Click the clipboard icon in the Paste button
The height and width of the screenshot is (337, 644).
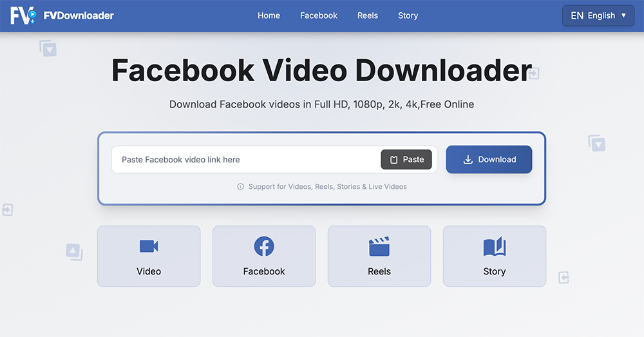click(x=393, y=160)
